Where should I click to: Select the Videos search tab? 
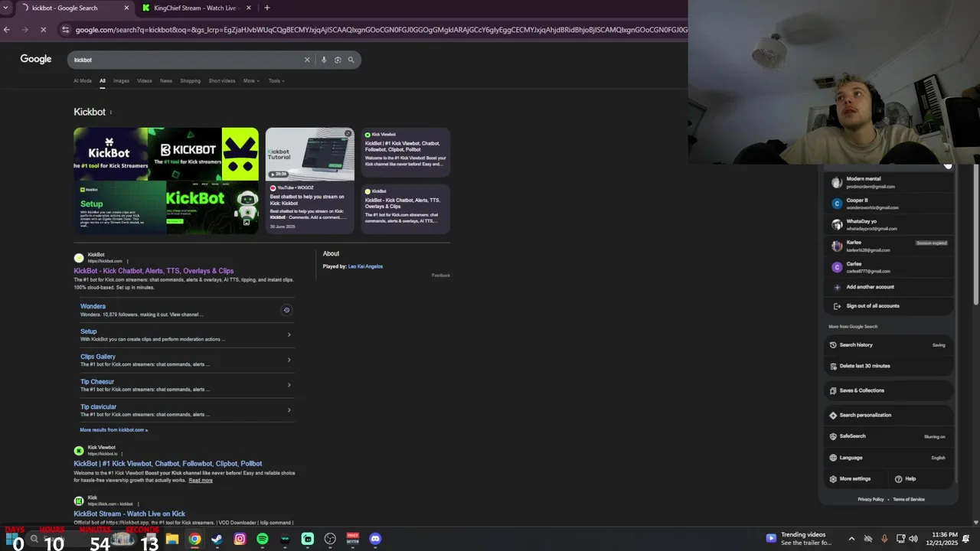click(145, 80)
